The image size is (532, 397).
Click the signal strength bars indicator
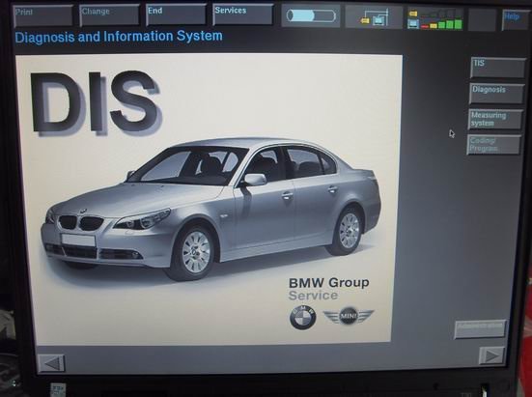[x=435, y=18]
